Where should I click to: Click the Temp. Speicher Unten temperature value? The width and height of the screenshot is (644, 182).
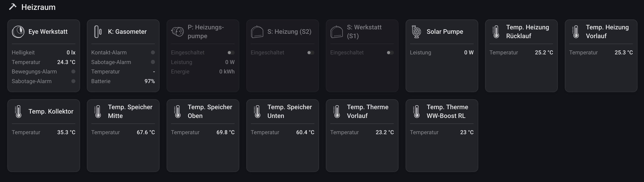305,132
